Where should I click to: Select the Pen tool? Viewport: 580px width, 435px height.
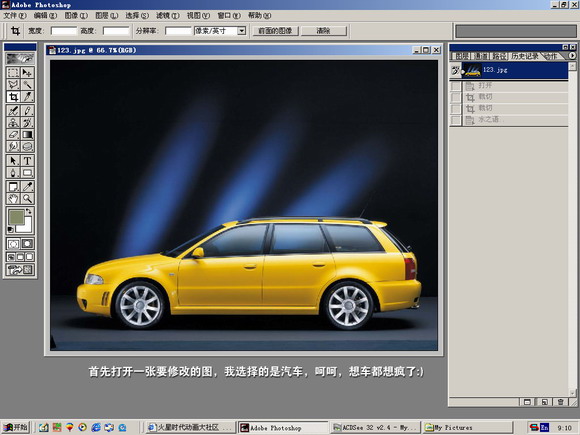(x=13, y=173)
